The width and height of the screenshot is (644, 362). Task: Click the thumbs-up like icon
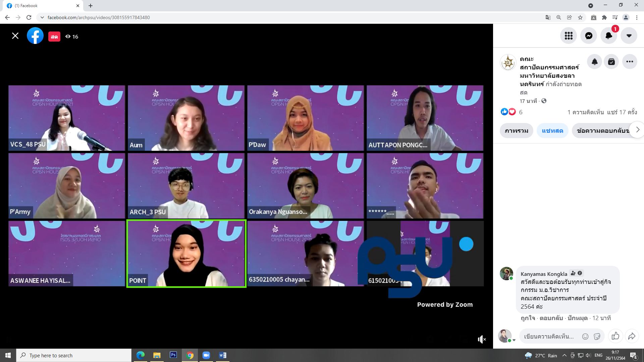615,336
